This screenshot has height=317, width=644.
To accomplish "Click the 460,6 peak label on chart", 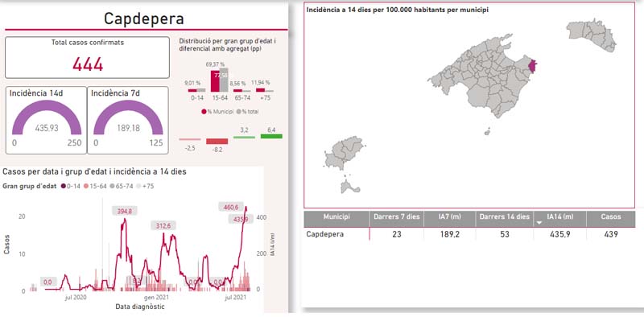I will point(232,207).
